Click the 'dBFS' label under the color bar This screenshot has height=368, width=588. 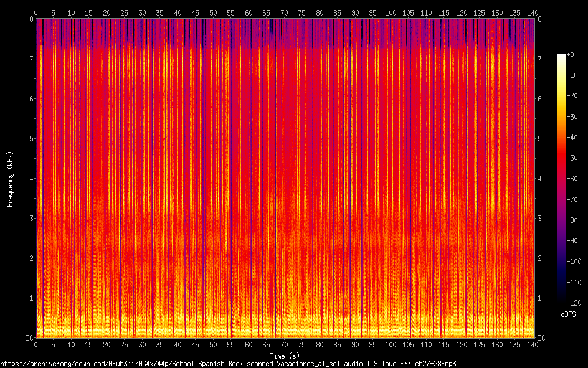pyautogui.click(x=568, y=314)
